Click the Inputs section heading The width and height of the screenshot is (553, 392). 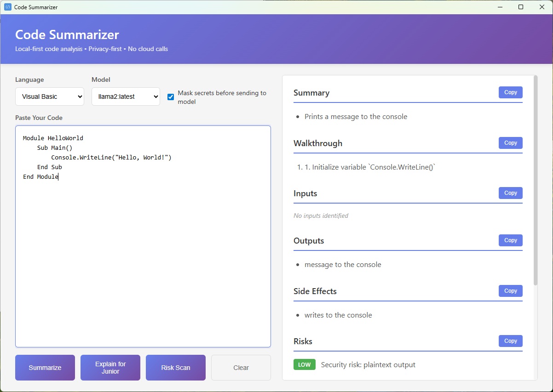point(305,193)
